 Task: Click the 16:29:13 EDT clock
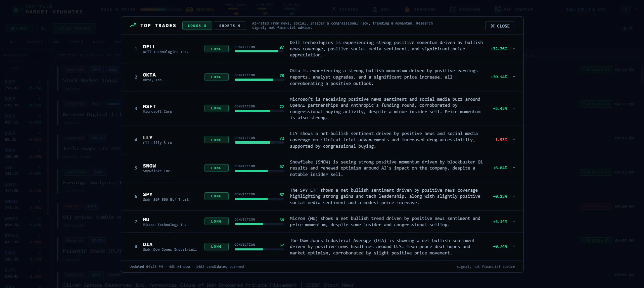pos(586,9)
